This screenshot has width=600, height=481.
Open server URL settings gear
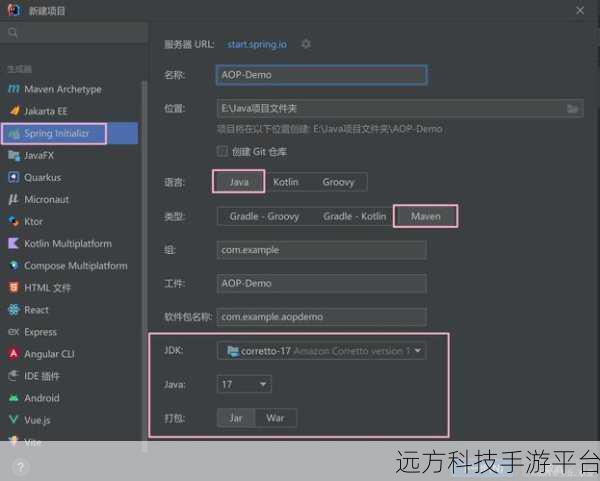click(306, 44)
